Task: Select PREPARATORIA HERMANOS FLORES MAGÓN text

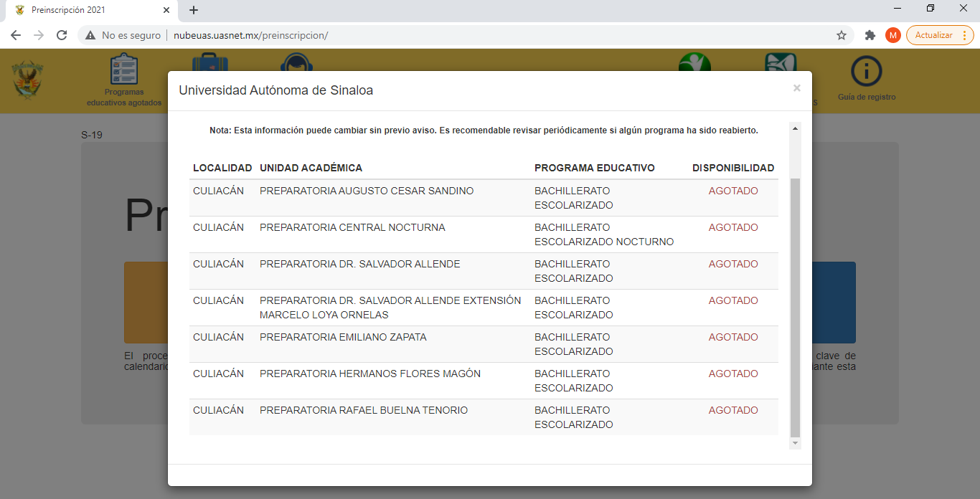Action: [x=370, y=374]
